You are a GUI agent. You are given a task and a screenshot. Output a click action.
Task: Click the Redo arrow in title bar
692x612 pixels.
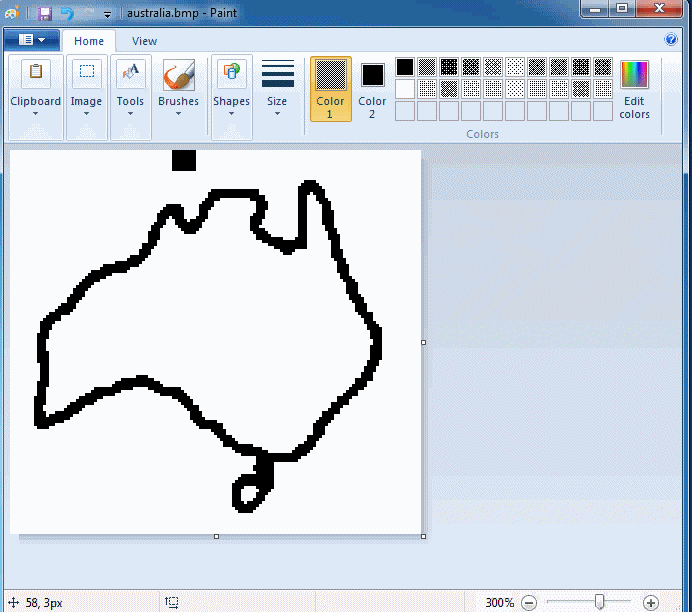point(88,13)
